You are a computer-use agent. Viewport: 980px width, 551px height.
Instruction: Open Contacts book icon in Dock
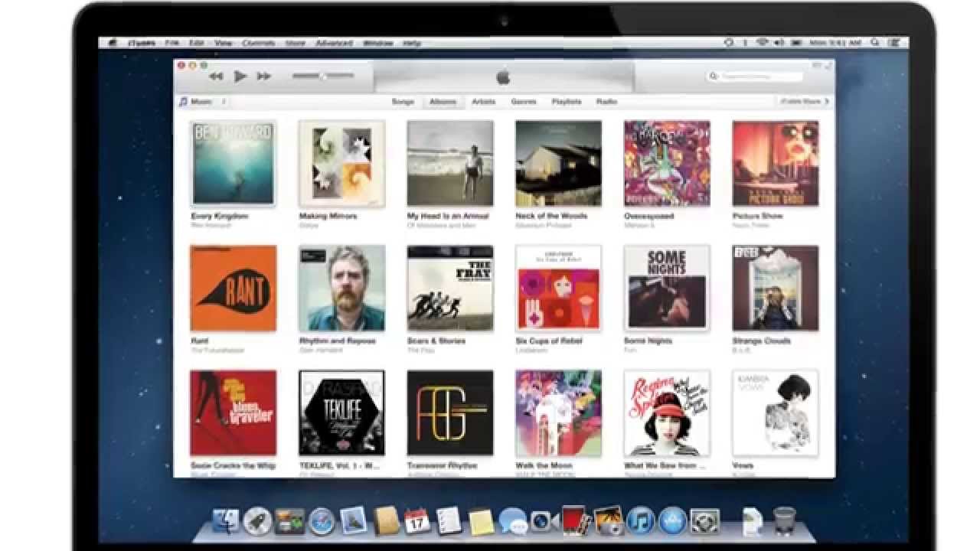[x=387, y=521]
